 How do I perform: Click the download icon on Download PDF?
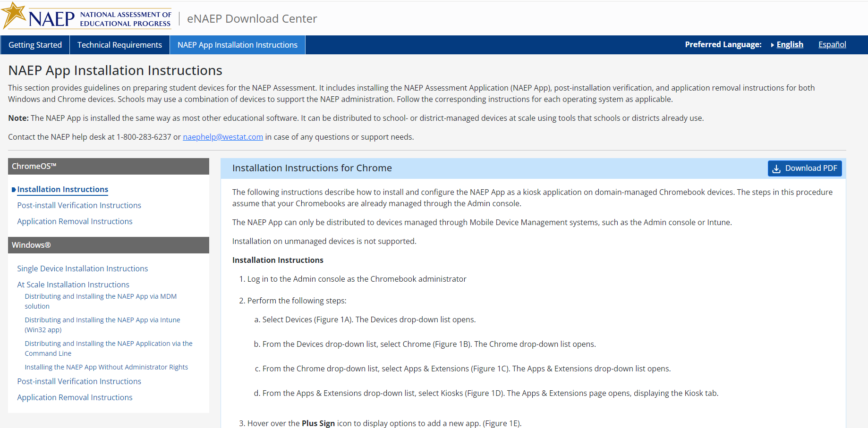coord(776,168)
